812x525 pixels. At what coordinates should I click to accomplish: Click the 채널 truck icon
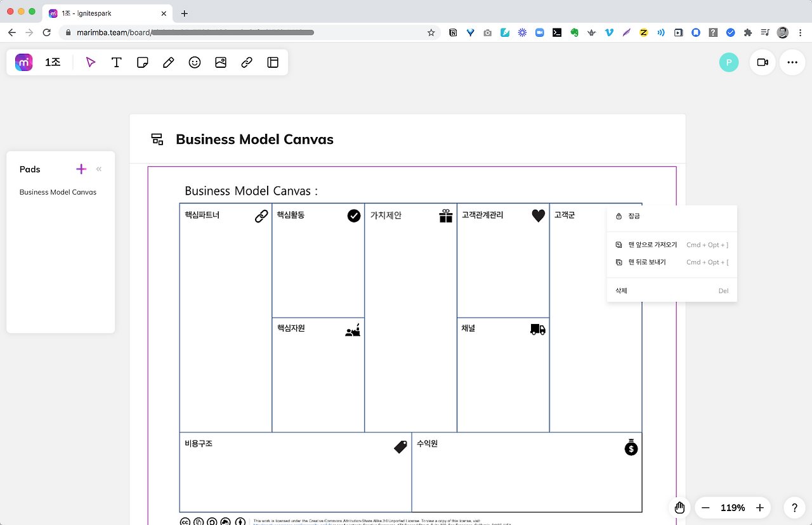[x=538, y=329]
